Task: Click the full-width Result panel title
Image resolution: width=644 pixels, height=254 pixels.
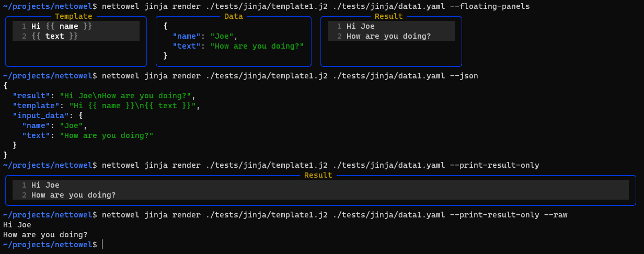Action: click(318, 175)
